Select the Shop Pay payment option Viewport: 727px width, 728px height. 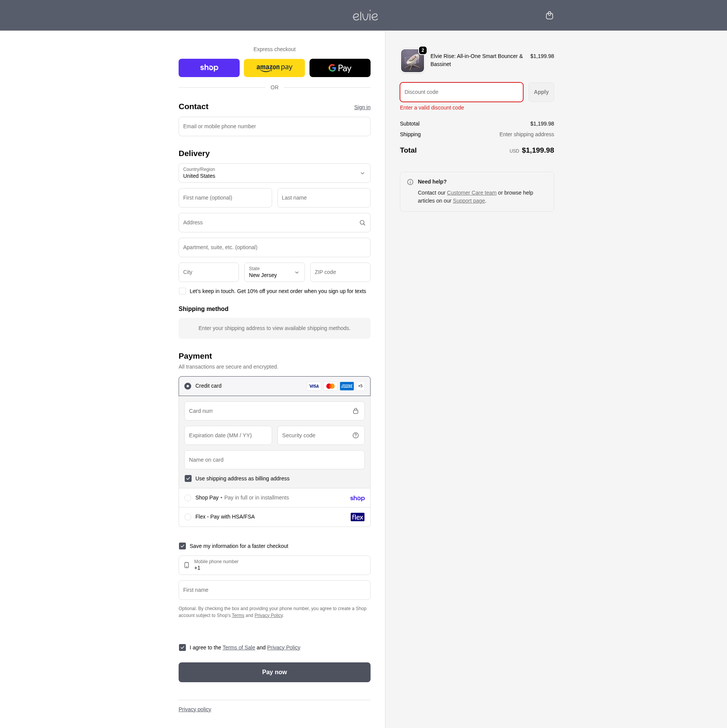point(188,498)
